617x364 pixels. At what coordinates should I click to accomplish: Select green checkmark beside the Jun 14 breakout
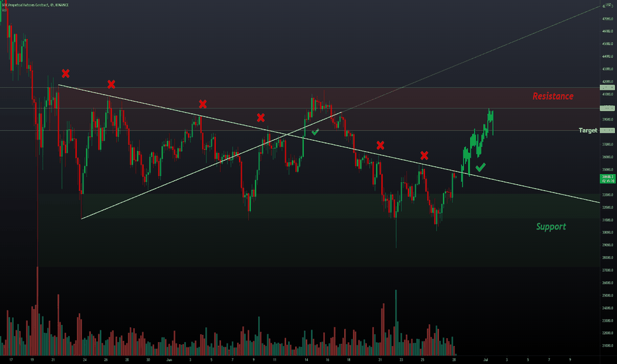point(315,132)
